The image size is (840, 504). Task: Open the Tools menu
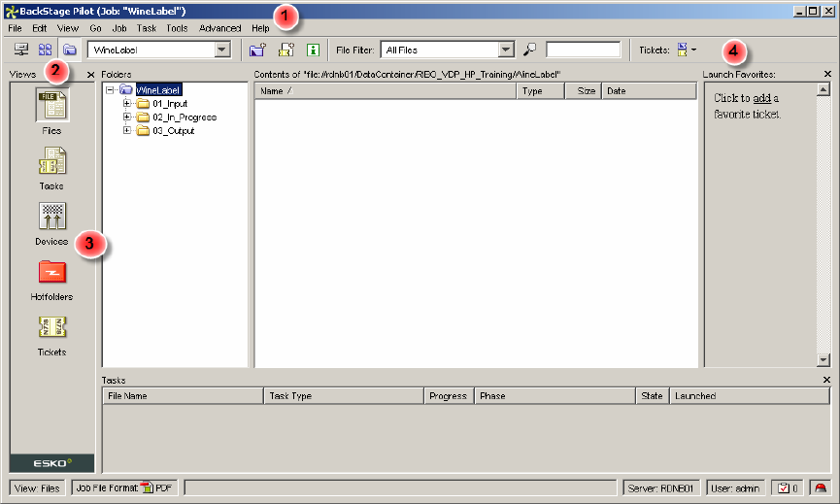pos(177,28)
